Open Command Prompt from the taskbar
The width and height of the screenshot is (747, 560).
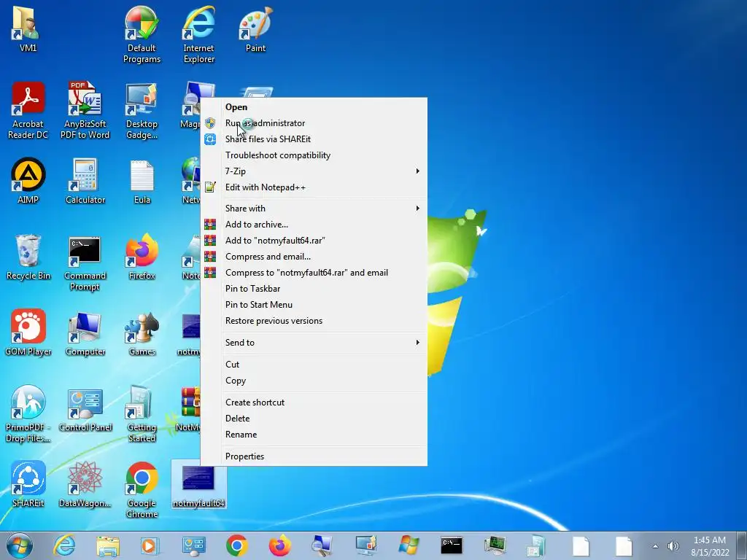[451, 545]
